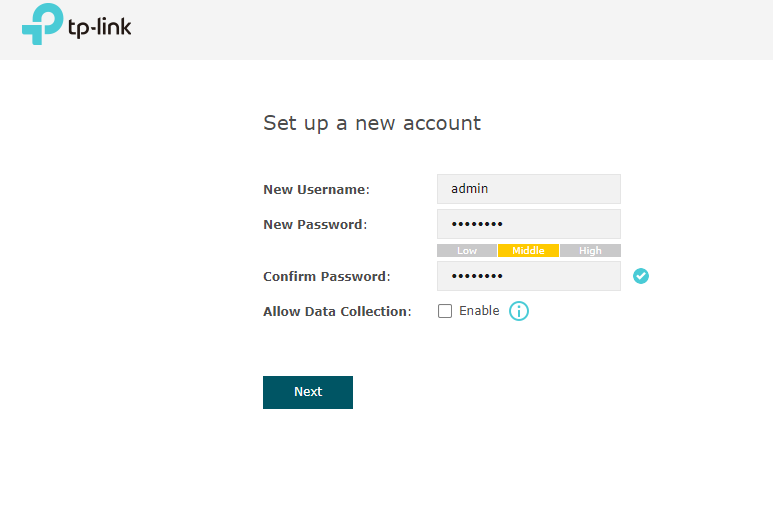Focus the New Username input field
This screenshot has height=514, width=773.
528,189
